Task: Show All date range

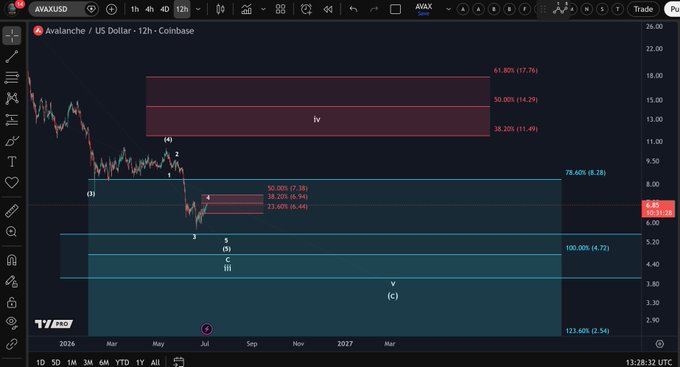Action: [155, 362]
